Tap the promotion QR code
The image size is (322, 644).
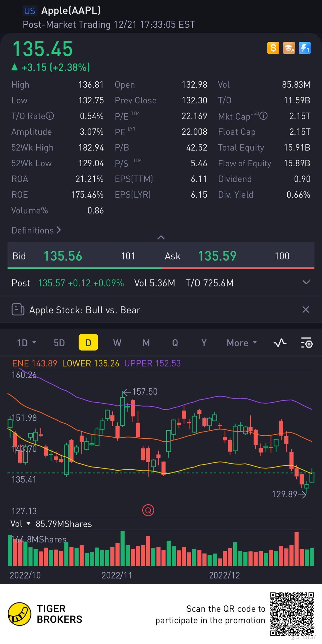tap(292, 614)
